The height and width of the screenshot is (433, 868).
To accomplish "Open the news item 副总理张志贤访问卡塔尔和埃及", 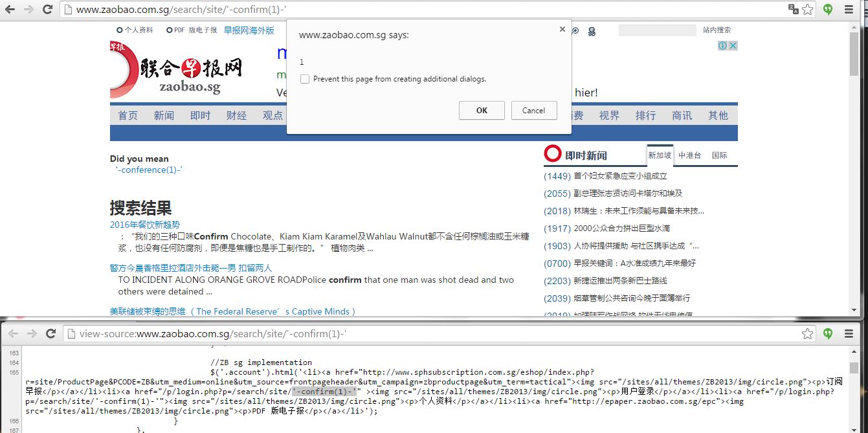I will pos(628,193).
